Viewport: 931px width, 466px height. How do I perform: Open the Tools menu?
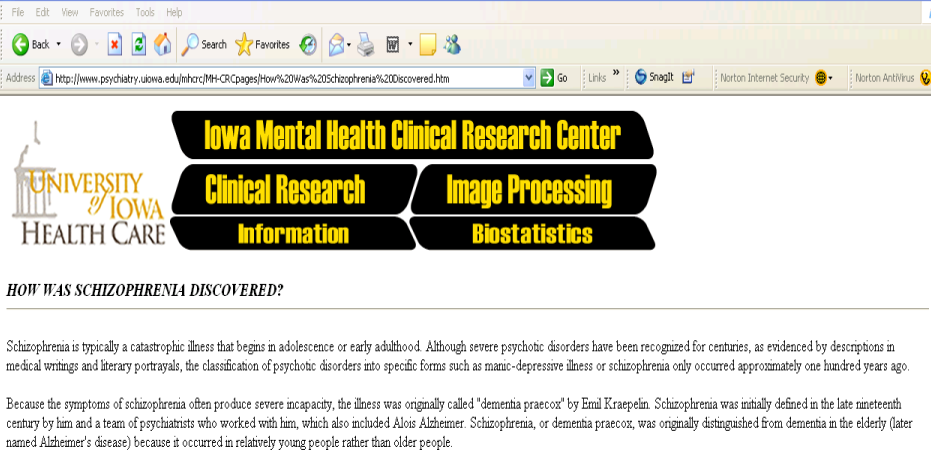pyautogui.click(x=145, y=12)
